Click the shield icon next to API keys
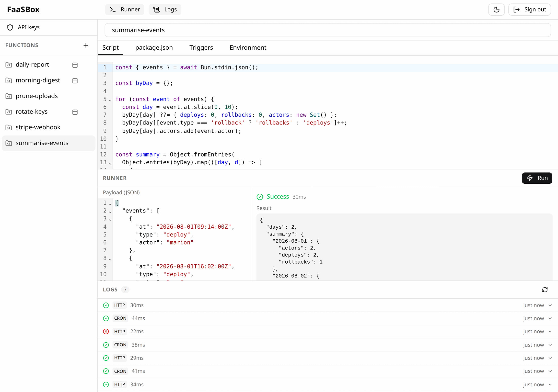This screenshot has height=392, width=558. click(10, 27)
